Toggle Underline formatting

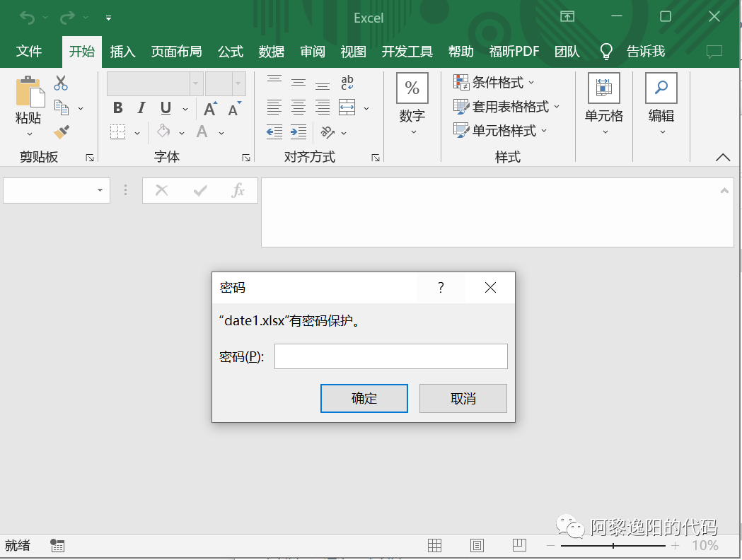(166, 108)
